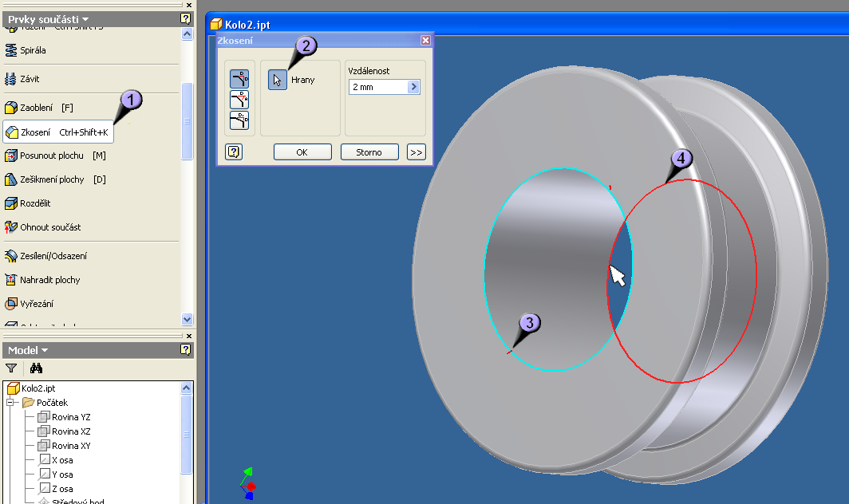
Task: Choose the Závit thread tool
Action: coord(11,79)
